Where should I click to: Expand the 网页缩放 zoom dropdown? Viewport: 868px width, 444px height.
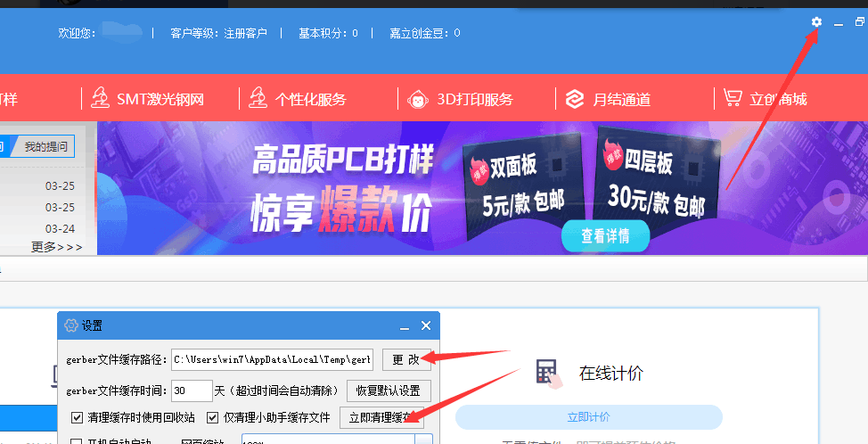coord(423,440)
